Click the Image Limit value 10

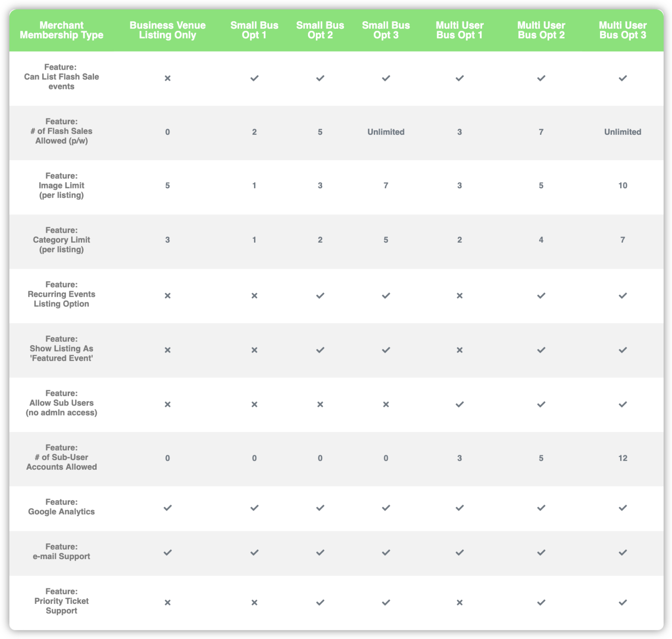pos(622,185)
